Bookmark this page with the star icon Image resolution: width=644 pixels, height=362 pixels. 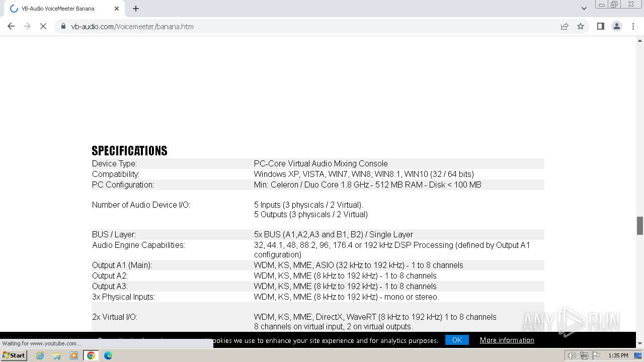pos(581,26)
